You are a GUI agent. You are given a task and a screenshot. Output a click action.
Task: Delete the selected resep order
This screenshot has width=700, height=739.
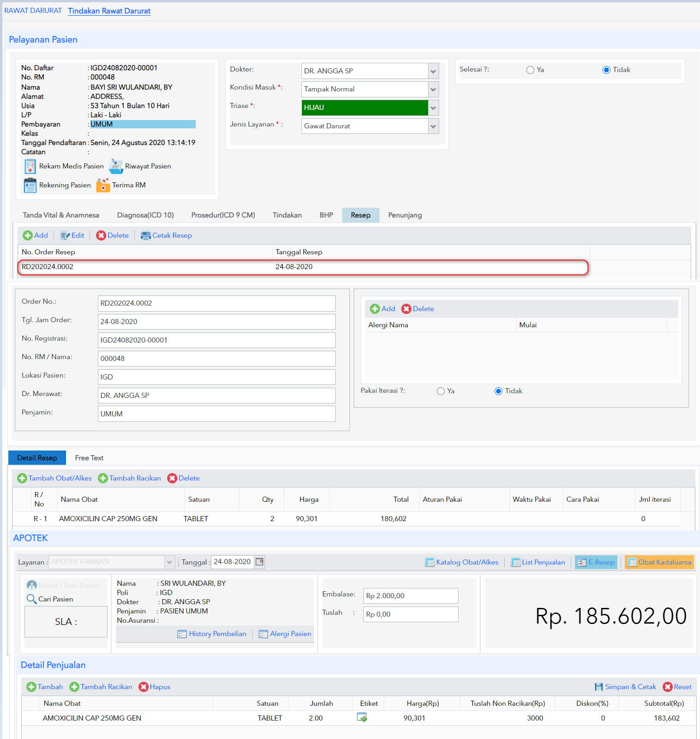[112, 235]
